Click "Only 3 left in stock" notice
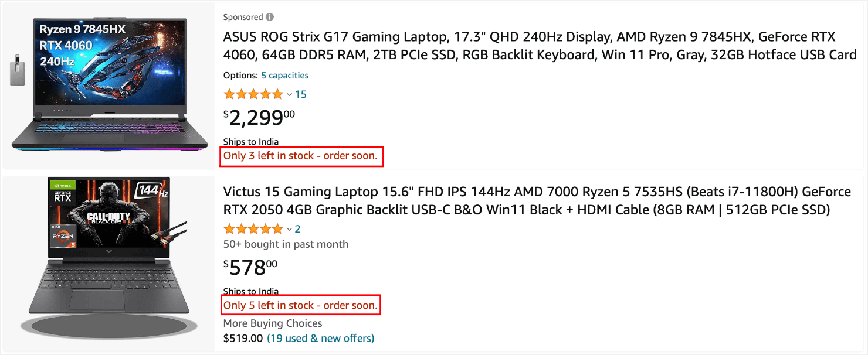The height and width of the screenshot is (355, 868). coord(300,156)
